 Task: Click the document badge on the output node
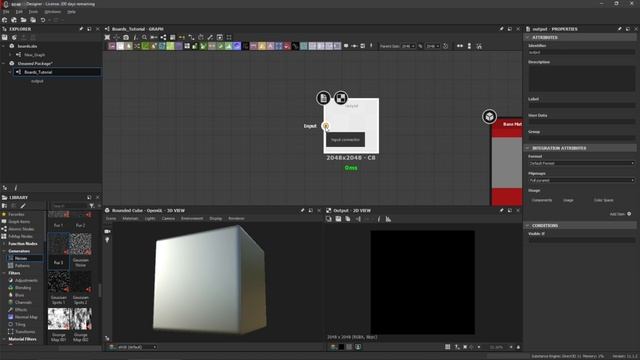point(323,98)
